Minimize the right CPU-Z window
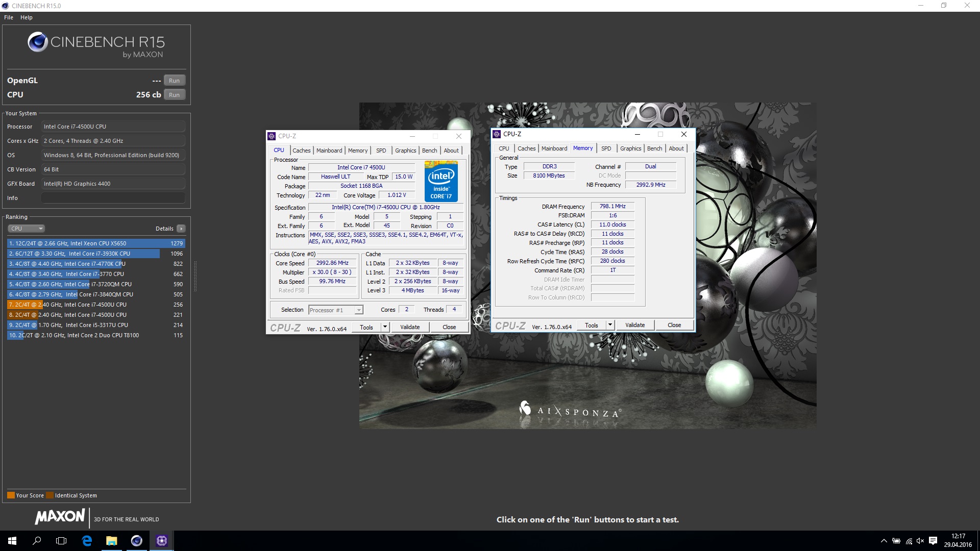 point(637,134)
